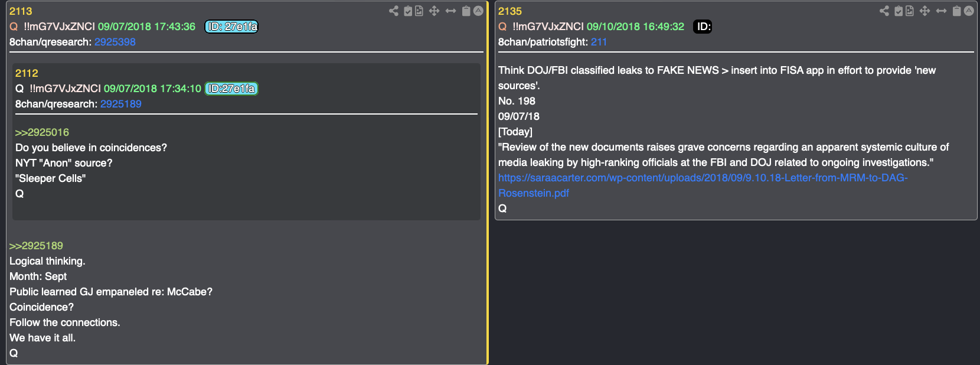This screenshot has width=980, height=365.
Task: Open the patriotsfight post link 211
Action: (x=599, y=42)
